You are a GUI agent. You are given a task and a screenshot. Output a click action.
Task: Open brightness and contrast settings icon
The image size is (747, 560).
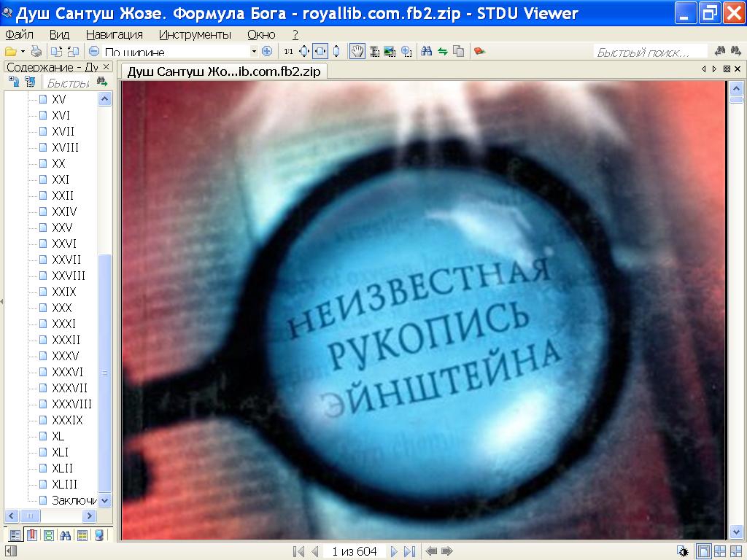pos(683,552)
